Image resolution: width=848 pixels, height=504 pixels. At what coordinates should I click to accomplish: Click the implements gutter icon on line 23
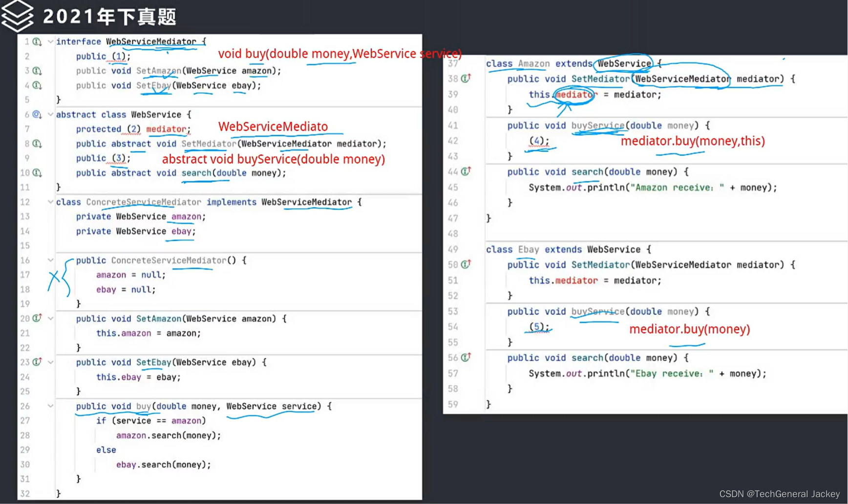click(37, 362)
